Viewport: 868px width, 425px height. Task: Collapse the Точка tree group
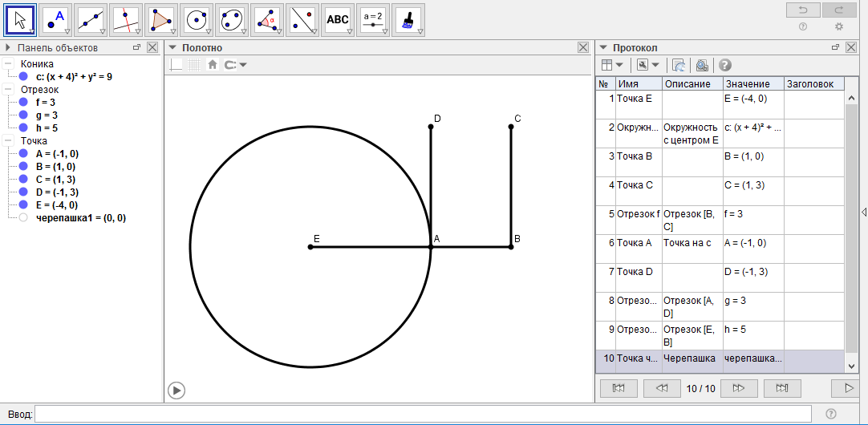tap(8, 141)
